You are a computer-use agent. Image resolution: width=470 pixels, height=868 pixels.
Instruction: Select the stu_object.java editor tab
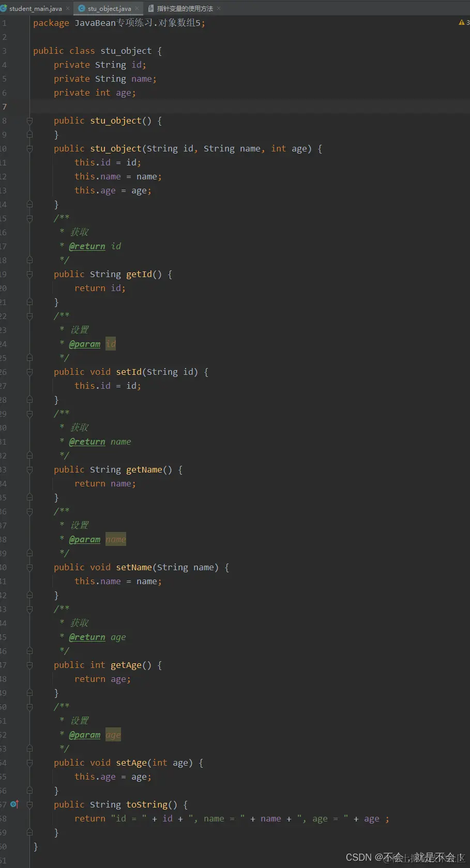click(109, 8)
